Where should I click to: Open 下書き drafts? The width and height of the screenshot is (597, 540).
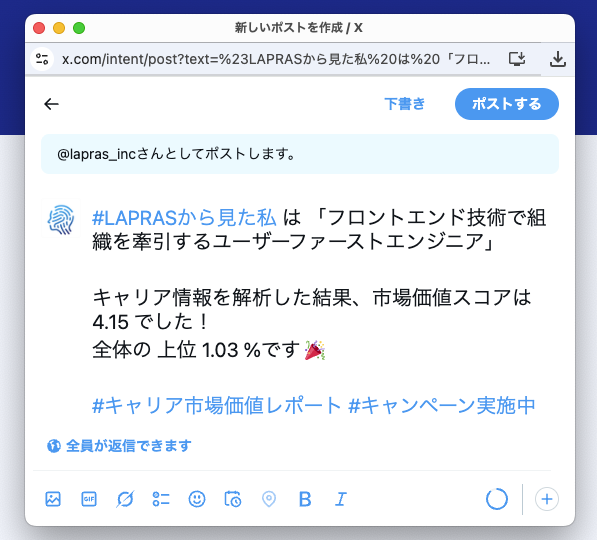click(404, 104)
